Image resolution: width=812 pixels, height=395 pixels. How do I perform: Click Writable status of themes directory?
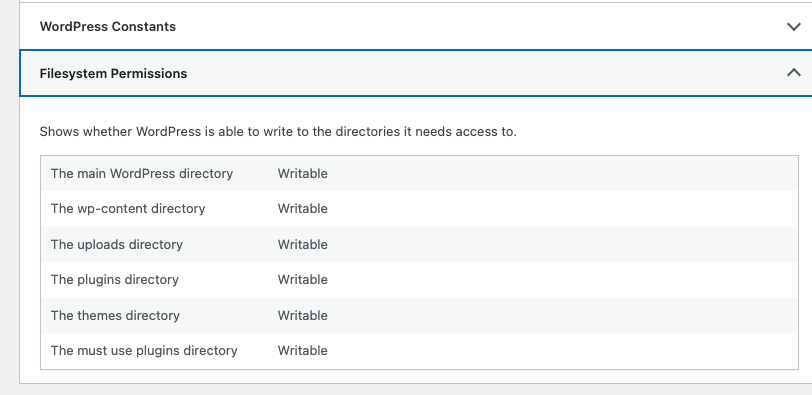tap(302, 315)
